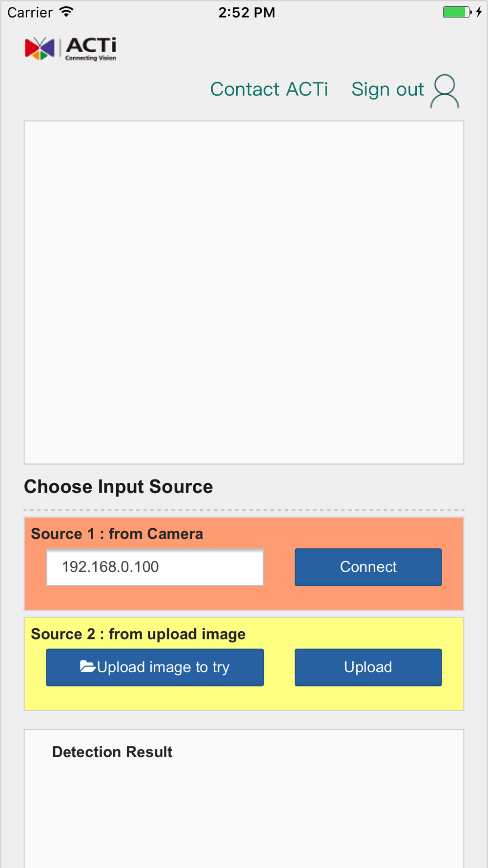Tap the "Source 1 : from Camera" heading
488x868 pixels.
117,534
